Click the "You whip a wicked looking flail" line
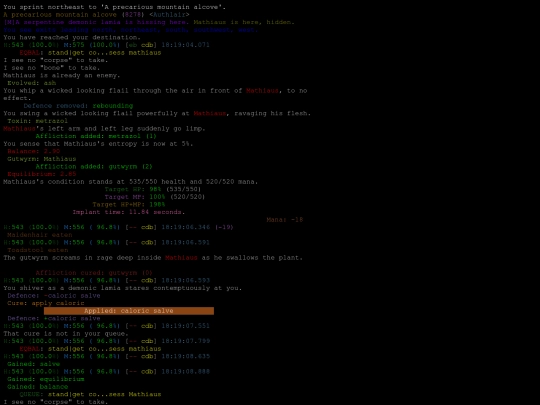This screenshot has height=405, width=540. click(155, 94)
